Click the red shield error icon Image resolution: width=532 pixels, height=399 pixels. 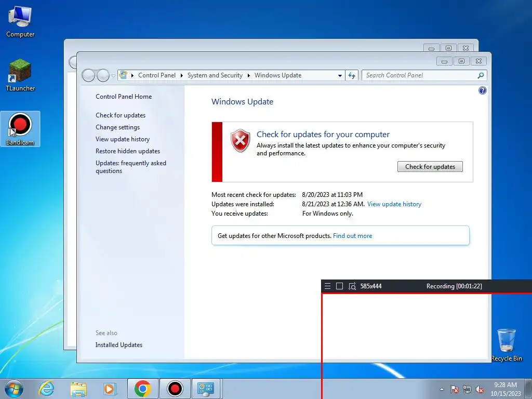point(240,140)
